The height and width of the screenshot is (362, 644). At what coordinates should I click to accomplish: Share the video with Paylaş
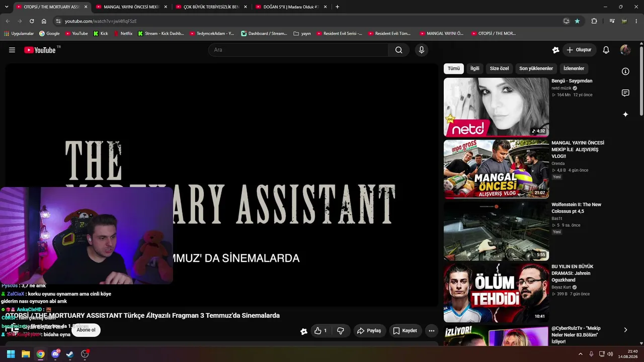pyautogui.click(x=369, y=331)
